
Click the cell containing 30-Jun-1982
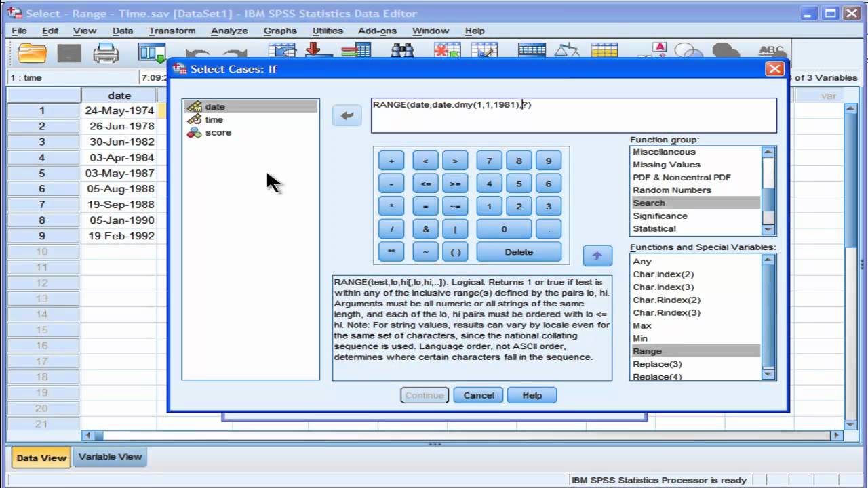pyautogui.click(x=121, y=142)
